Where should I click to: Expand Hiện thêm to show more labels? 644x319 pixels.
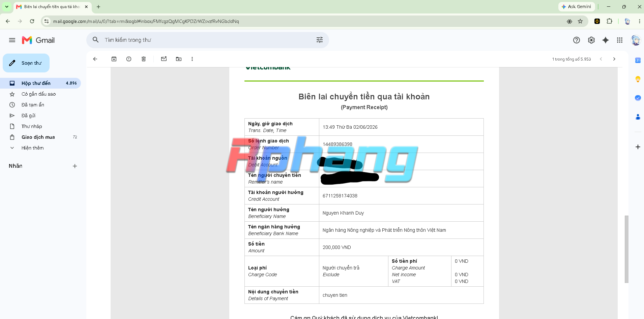(x=40, y=148)
